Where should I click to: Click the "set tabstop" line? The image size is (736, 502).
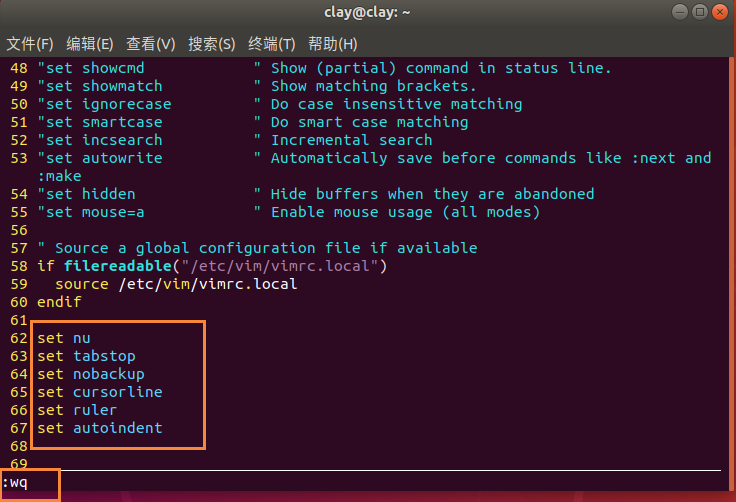[x=86, y=356]
